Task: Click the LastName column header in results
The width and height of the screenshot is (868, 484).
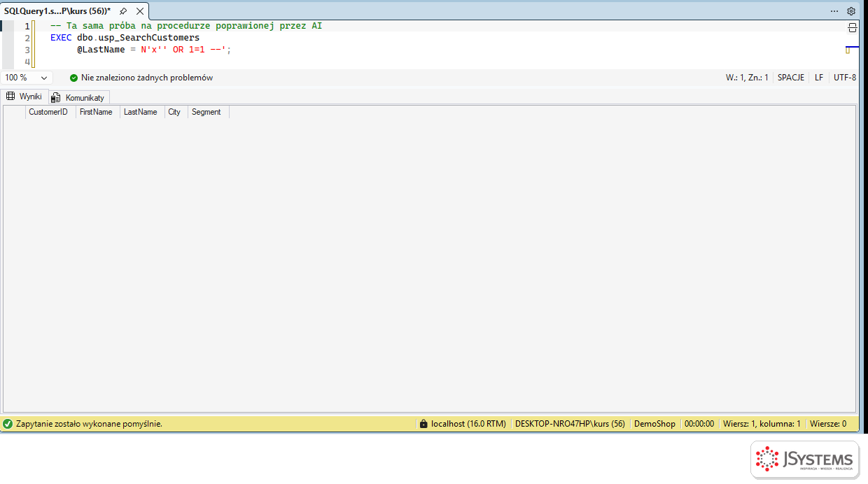Action: tap(141, 112)
